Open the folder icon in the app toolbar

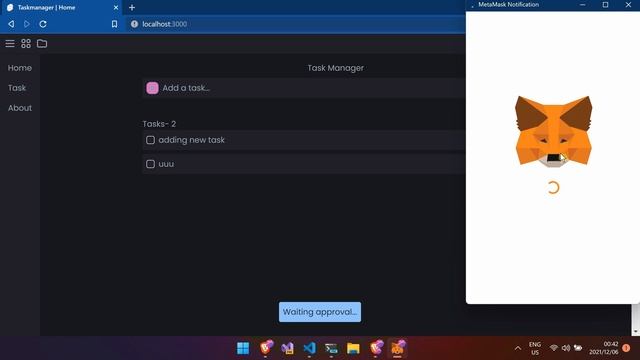(x=42, y=43)
